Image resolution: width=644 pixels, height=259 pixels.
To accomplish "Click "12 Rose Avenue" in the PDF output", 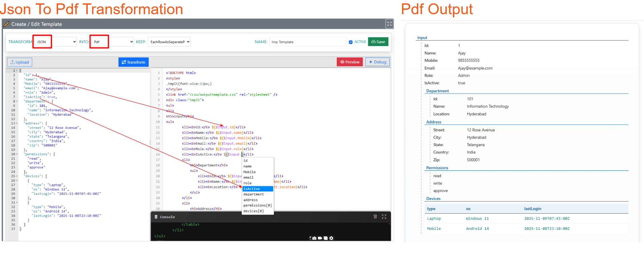I will click(x=481, y=130).
